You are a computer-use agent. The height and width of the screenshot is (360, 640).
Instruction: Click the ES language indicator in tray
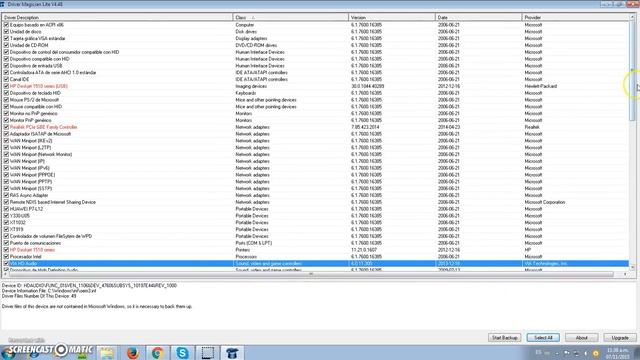538,352
